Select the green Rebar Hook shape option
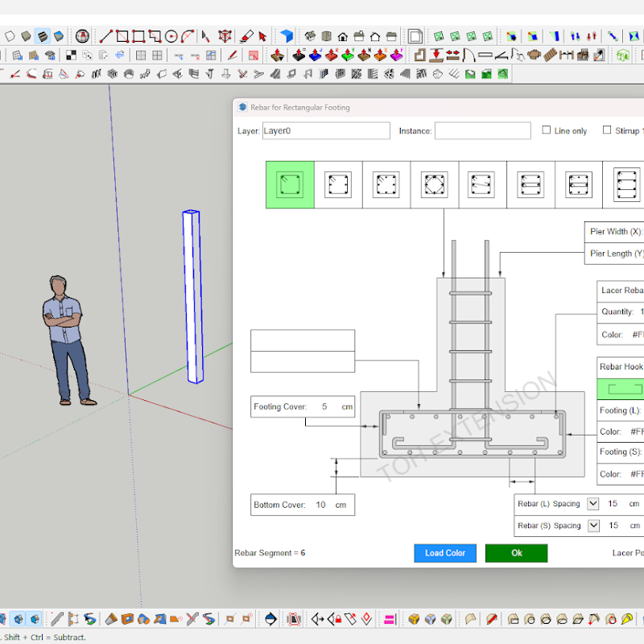 (x=620, y=389)
